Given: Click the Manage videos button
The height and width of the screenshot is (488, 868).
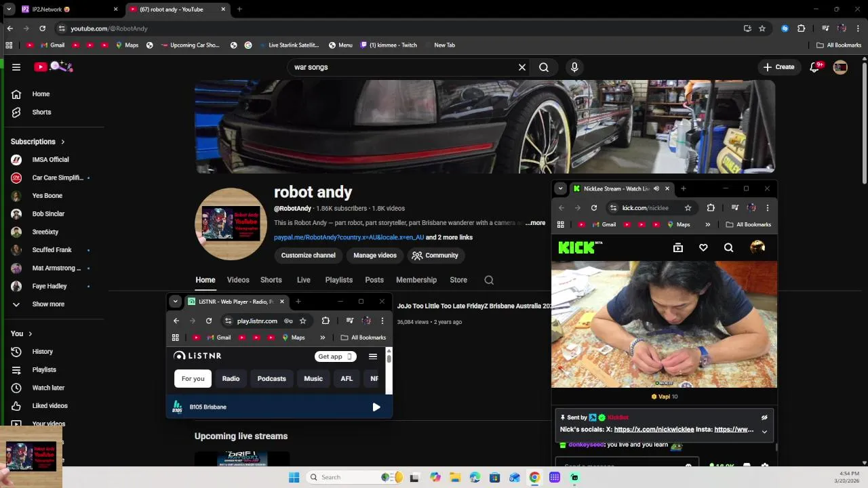Looking at the screenshot, I should tap(375, 256).
